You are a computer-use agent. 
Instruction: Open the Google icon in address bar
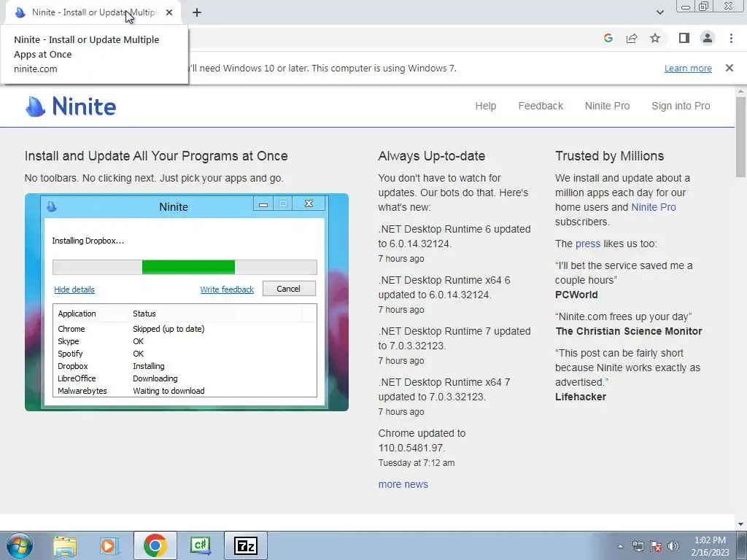pyautogui.click(x=608, y=39)
